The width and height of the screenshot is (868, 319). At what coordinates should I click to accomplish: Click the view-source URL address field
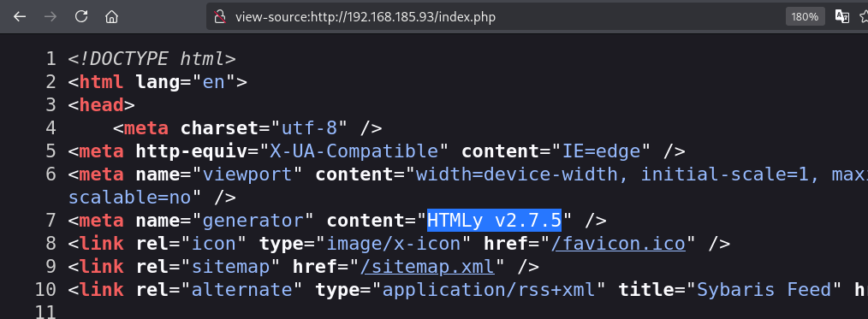click(x=366, y=16)
